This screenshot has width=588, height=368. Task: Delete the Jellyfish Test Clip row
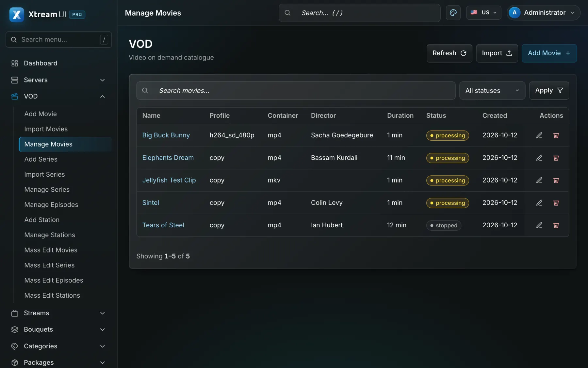[556, 180]
